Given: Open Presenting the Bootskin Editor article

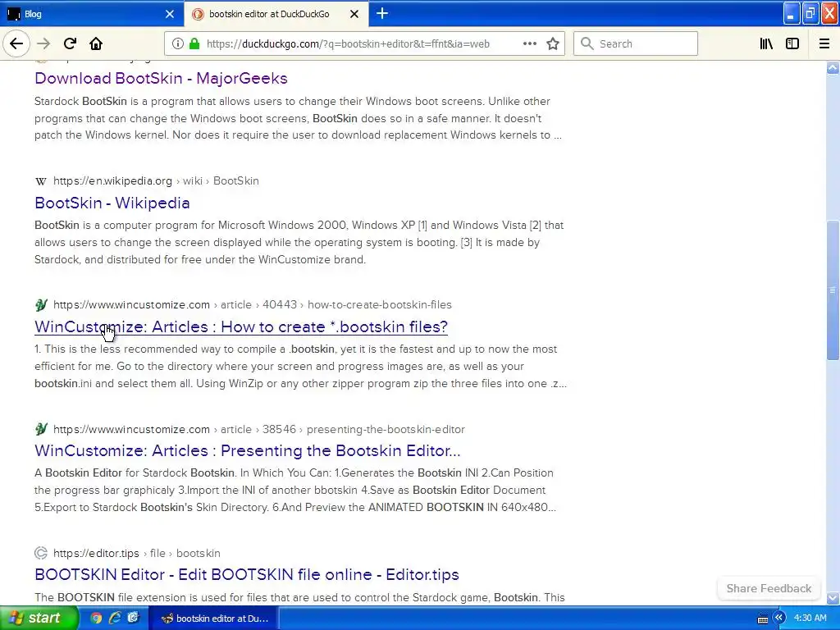Looking at the screenshot, I should coord(248,450).
